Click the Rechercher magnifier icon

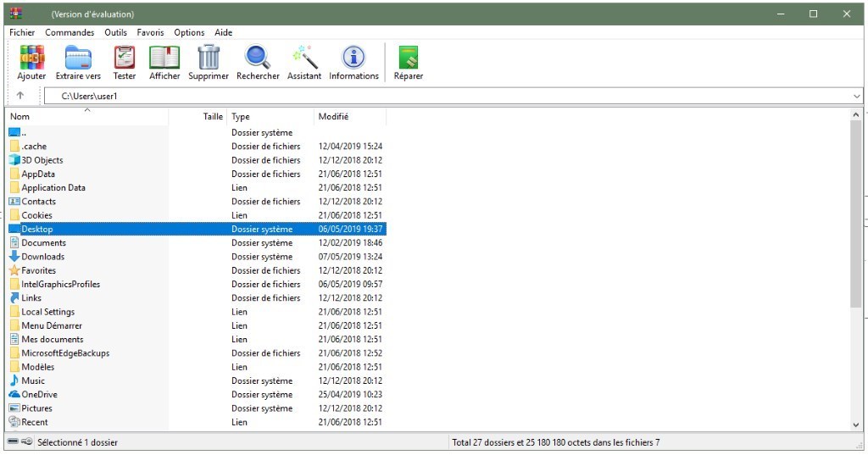click(x=258, y=58)
